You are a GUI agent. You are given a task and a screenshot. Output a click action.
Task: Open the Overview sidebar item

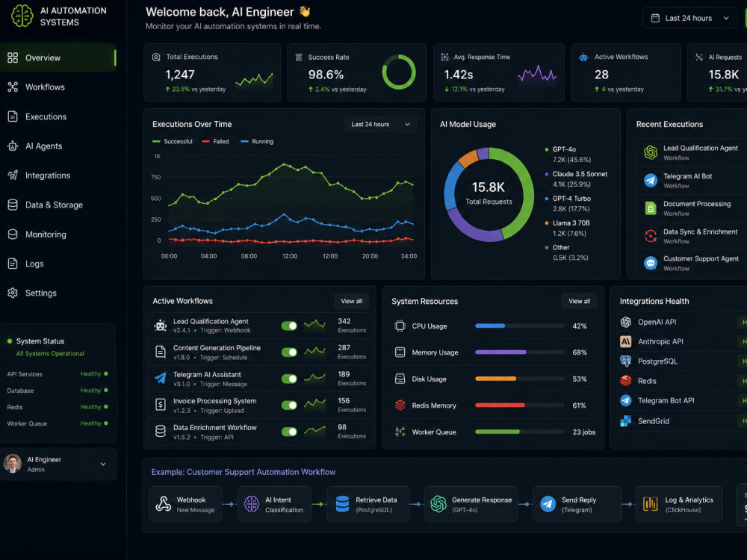(x=58, y=57)
